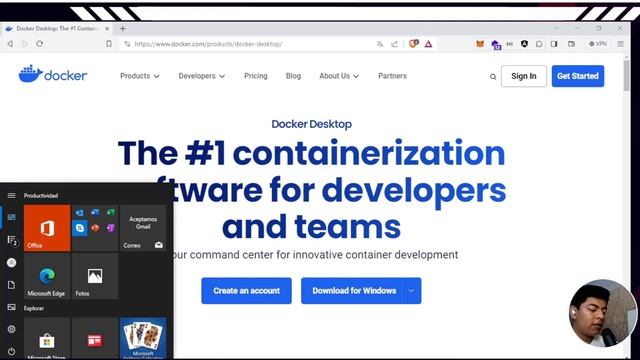Screen dimensions: 640x360
Task: Click the Docker whale logo
Action: (x=53, y=74)
